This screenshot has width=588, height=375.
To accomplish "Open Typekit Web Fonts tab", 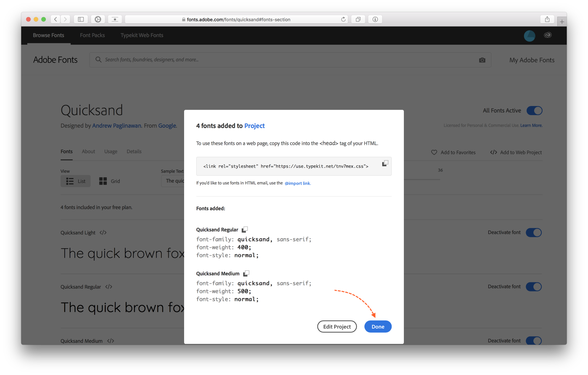I will (142, 35).
